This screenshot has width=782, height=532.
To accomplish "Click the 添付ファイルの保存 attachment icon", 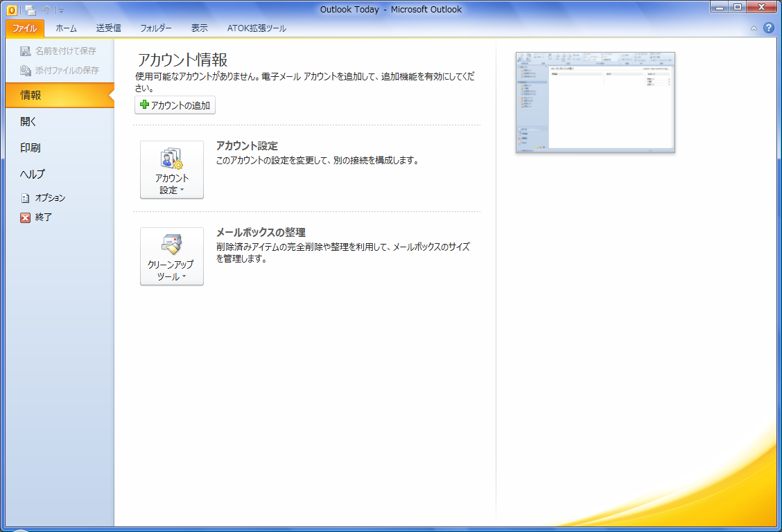I will pyautogui.click(x=26, y=71).
